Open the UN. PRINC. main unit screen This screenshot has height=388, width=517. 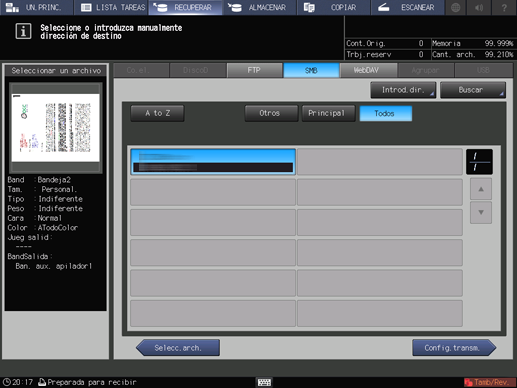point(36,7)
